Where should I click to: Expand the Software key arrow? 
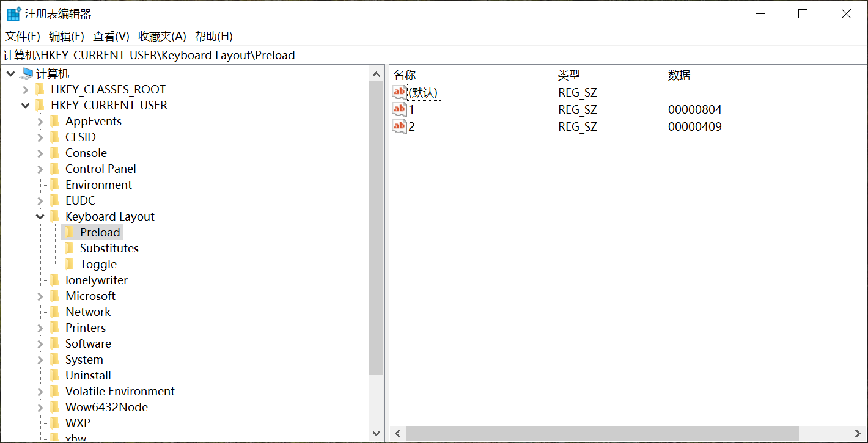point(40,344)
